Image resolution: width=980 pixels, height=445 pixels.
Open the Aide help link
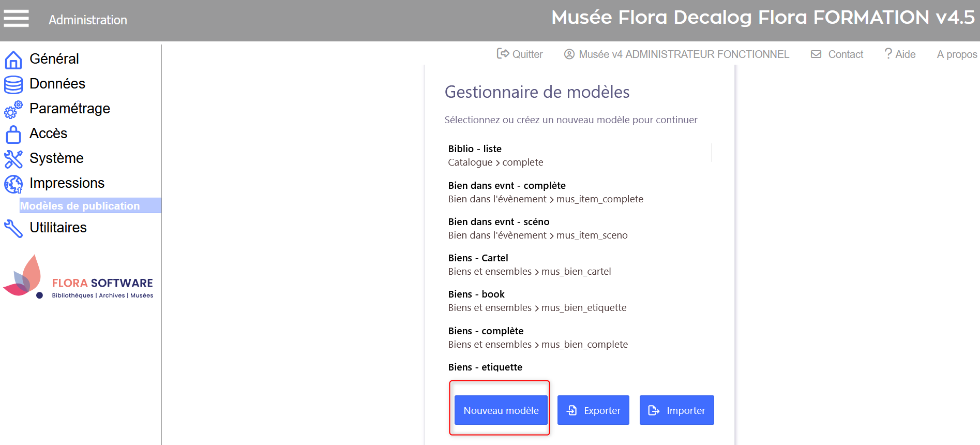[900, 54]
